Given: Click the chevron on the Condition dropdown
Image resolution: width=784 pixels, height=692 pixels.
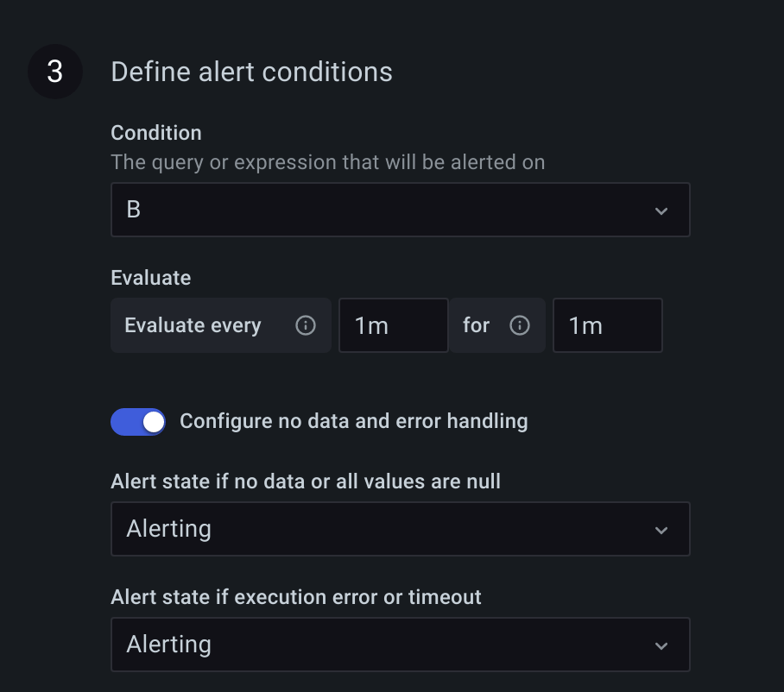Looking at the screenshot, I should pyautogui.click(x=661, y=210).
